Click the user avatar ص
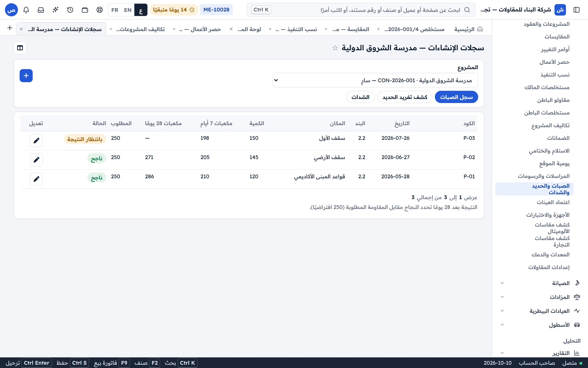588x368 pixels. (12, 10)
